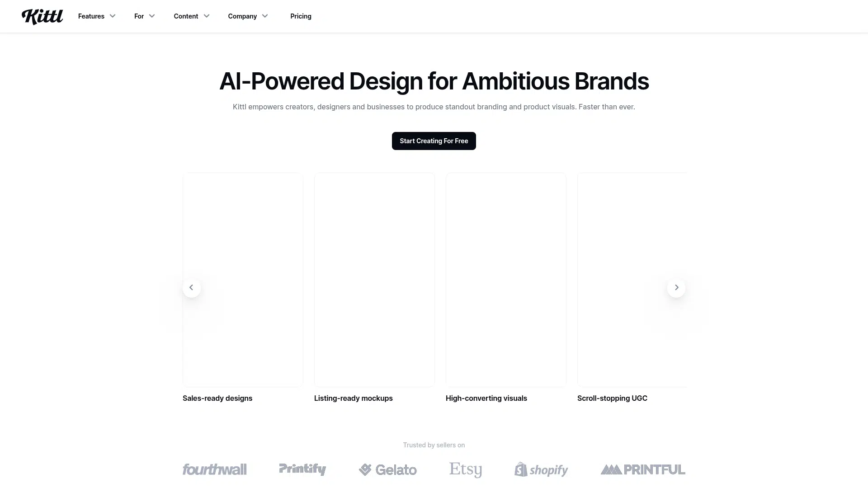868x488 pixels.
Task: Click the Gelato logo
Action: pyautogui.click(x=388, y=470)
